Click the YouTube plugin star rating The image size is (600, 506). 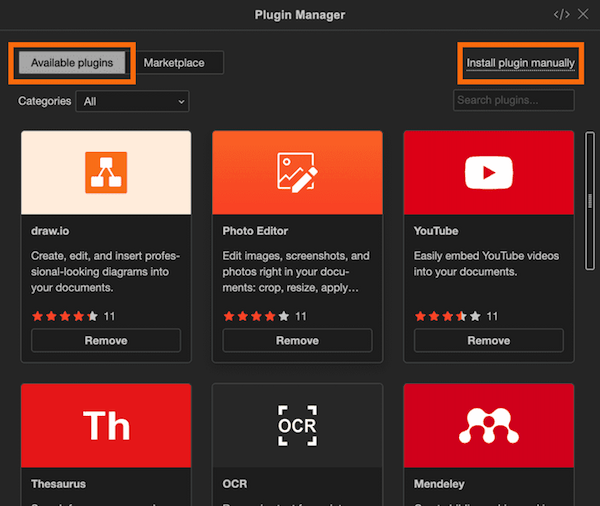pyautogui.click(x=447, y=316)
